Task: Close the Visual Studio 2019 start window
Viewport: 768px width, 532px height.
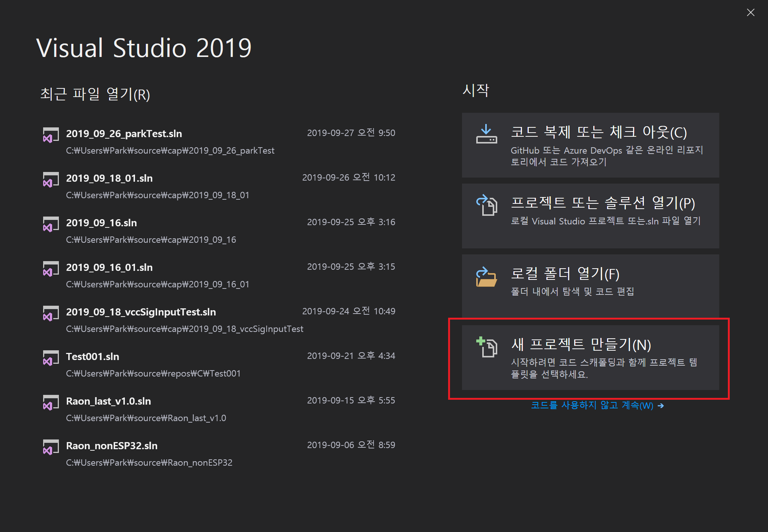Action: click(x=750, y=12)
